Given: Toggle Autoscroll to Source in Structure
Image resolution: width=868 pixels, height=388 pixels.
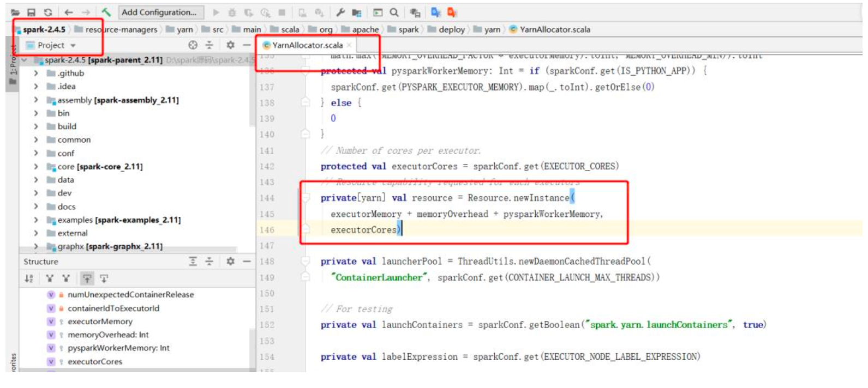Looking at the screenshot, I should click(87, 278).
